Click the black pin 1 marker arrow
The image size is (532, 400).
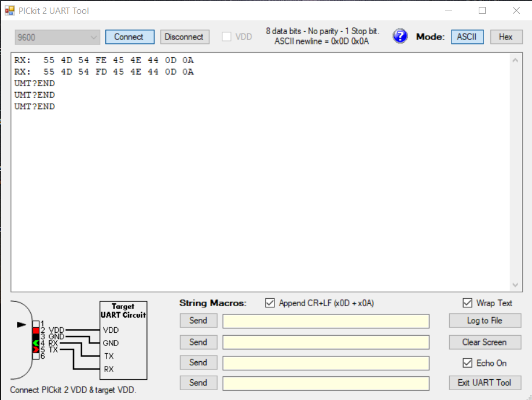tap(21, 325)
